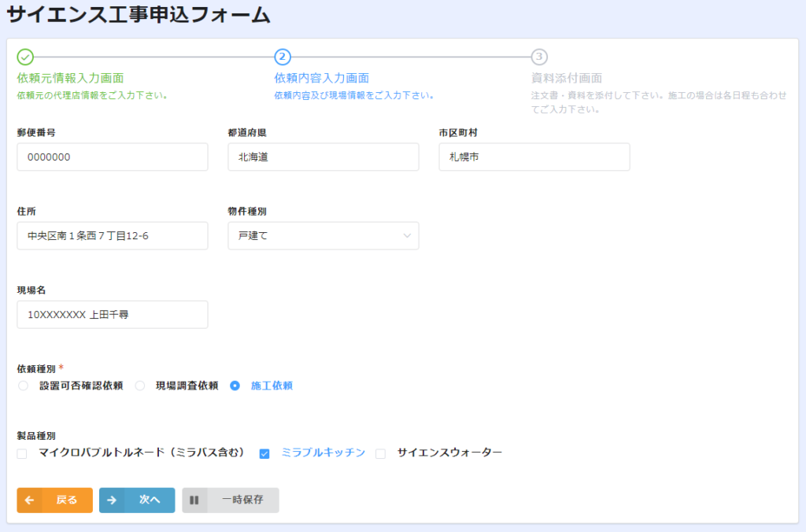Switch to 資料添付画面 step

coord(567,78)
